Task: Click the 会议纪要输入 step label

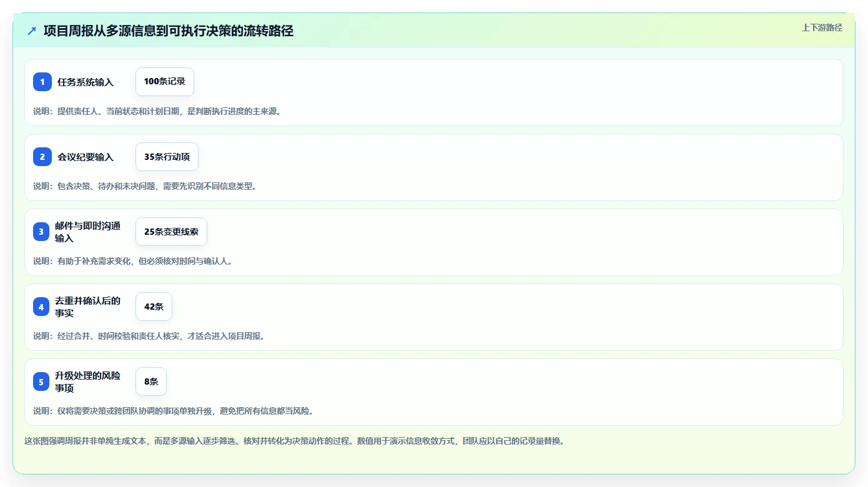Action: (x=86, y=157)
